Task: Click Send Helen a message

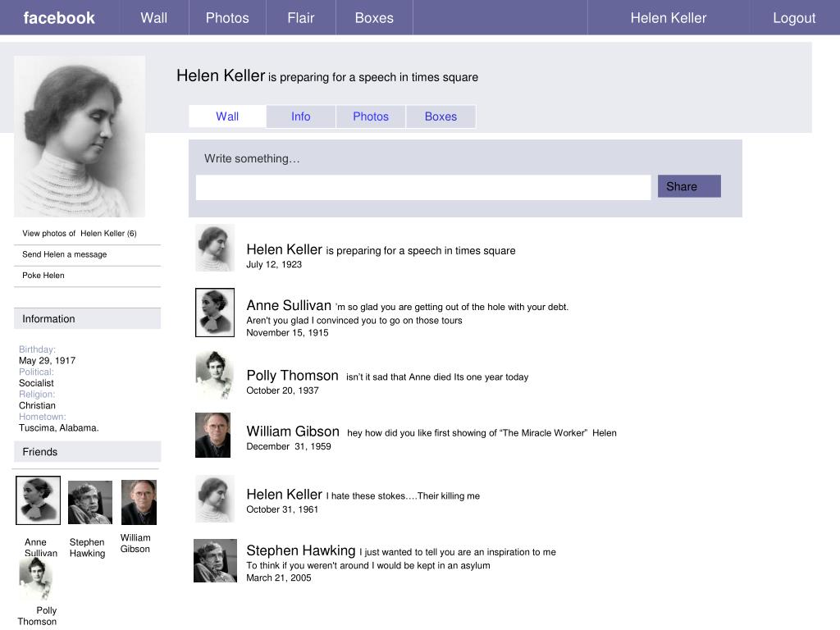Action: pos(64,254)
